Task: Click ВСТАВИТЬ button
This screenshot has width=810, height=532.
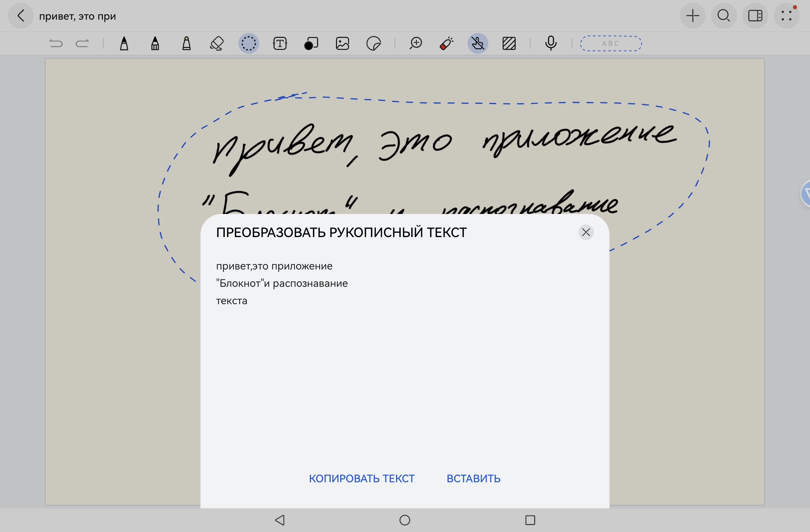Action: point(473,479)
